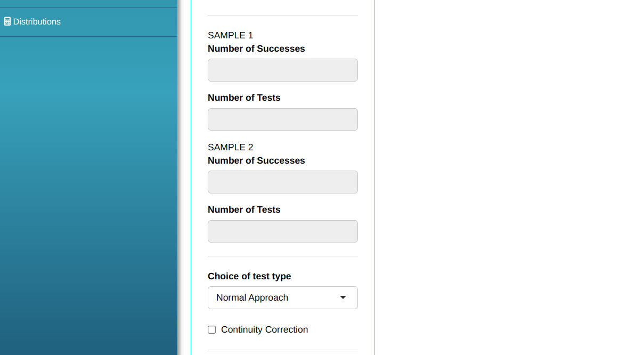Screen dimensions: 644x355
Task: Focus Sample 1 Number of Successes field
Action: click(x=282, y=70)
